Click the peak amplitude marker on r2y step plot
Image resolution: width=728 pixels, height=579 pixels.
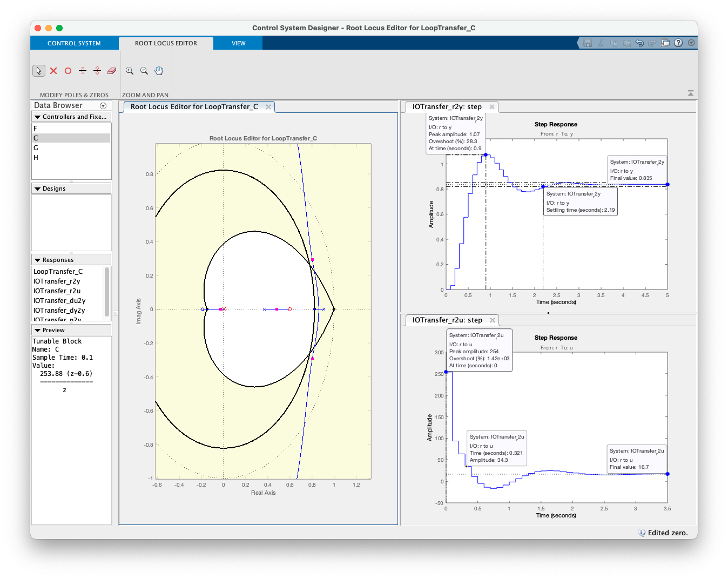pyautogui.click(x=486, y=155)
